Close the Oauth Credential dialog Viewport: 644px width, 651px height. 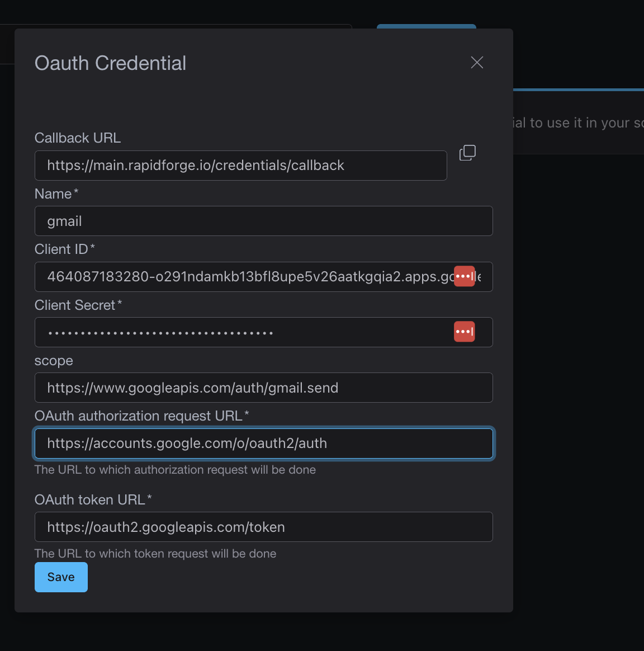(477, 63)
